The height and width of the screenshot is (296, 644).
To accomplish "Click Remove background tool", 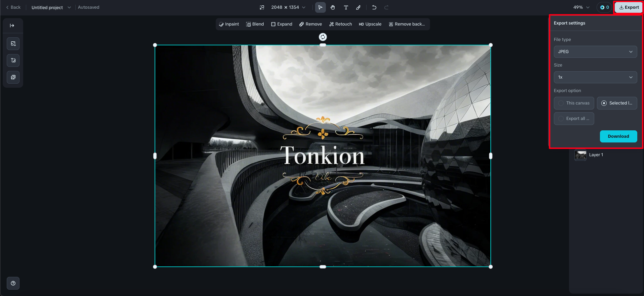I will pyautogui.click(x=407, y=24).
